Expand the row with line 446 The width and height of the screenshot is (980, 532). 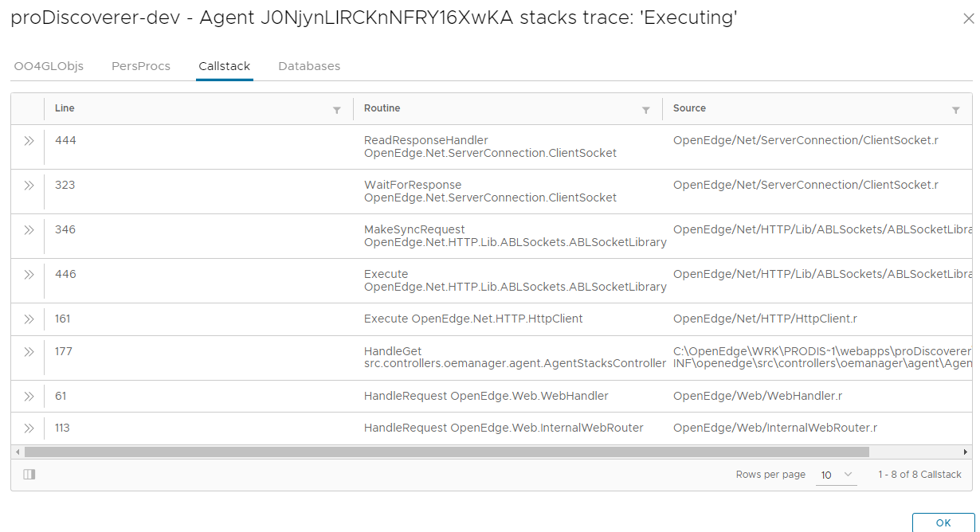[29, 275]
